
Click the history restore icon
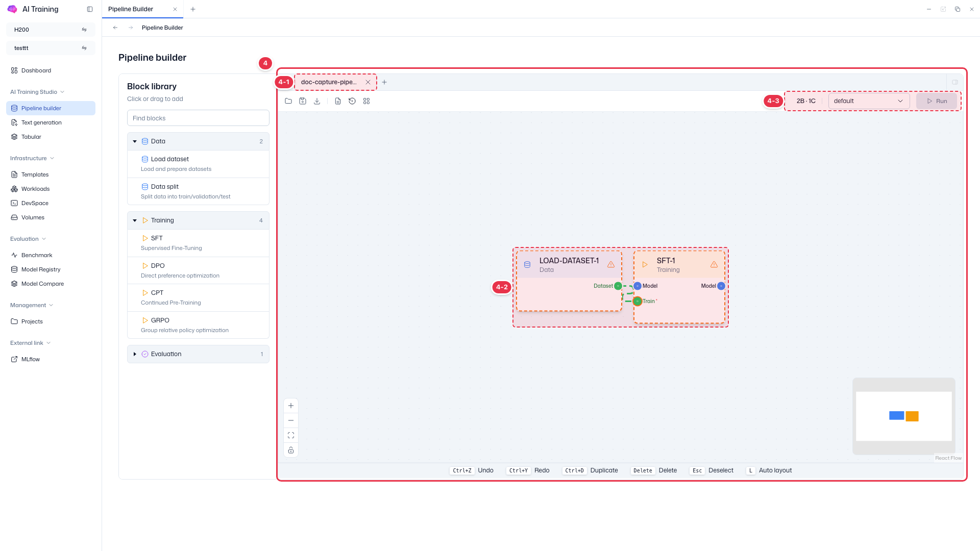tap(352, 101)
